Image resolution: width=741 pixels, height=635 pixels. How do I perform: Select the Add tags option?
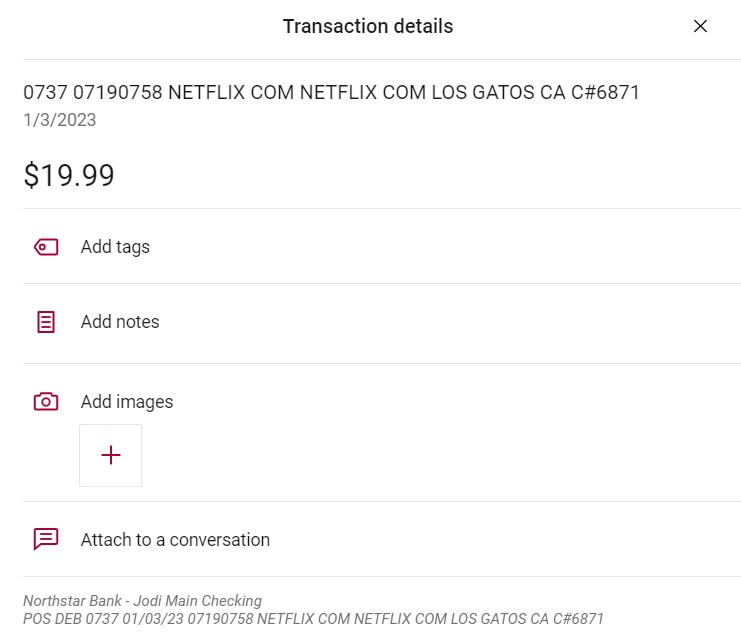point(115,247)
